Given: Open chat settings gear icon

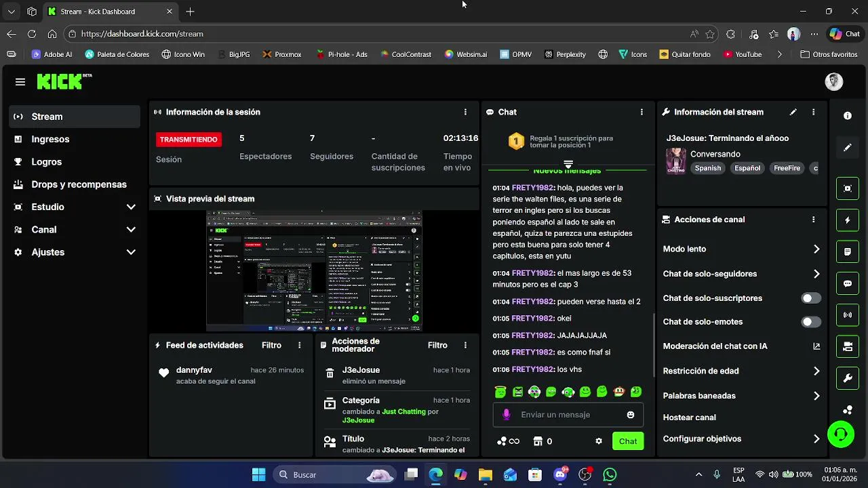Looking at the screenshot, I should [599, 441].
